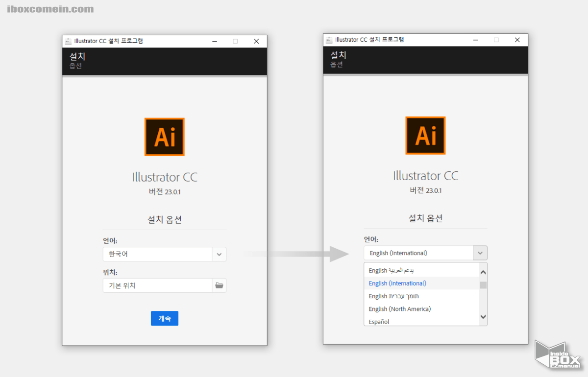
Task: Minimize the right Illustrator CC installer window
Action: point(476,40)
